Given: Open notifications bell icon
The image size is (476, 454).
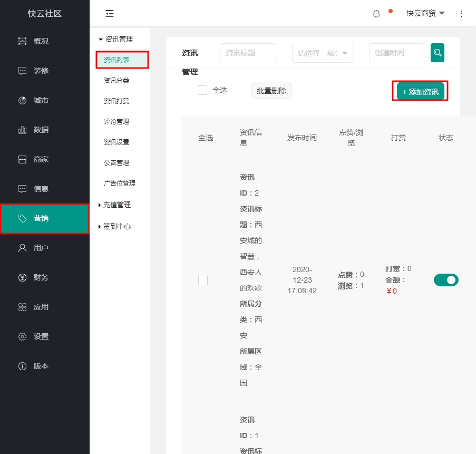Looking at the screenshot, I should [x=376, y=14].
